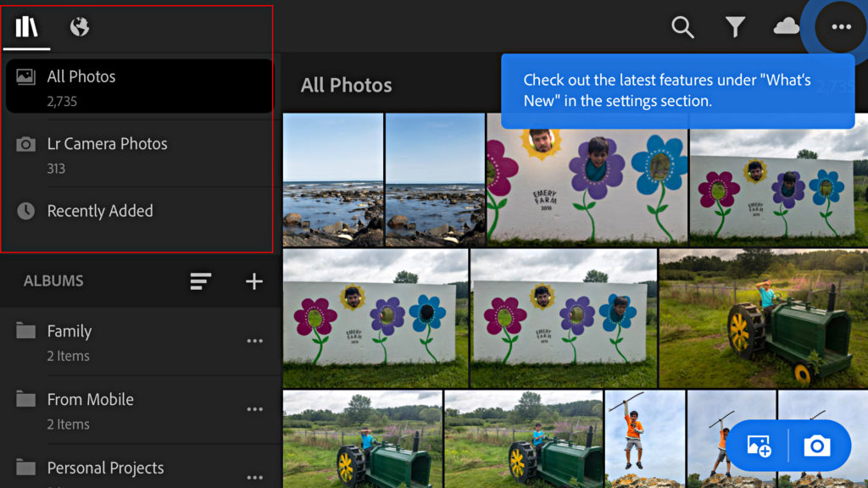This screenshot has height=488, width=868.
Task: Launch the Lr camera capture button
Action: [817, 446]
